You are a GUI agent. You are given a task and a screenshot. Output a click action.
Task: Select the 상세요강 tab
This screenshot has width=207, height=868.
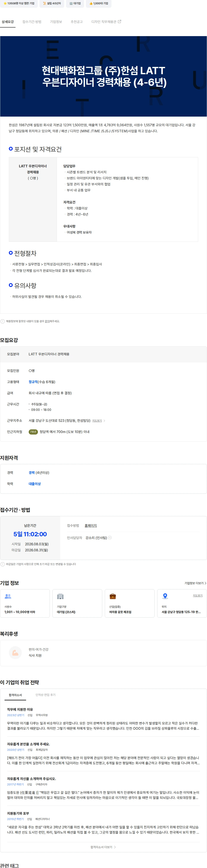pyautogui.click(x=8, y=22)
